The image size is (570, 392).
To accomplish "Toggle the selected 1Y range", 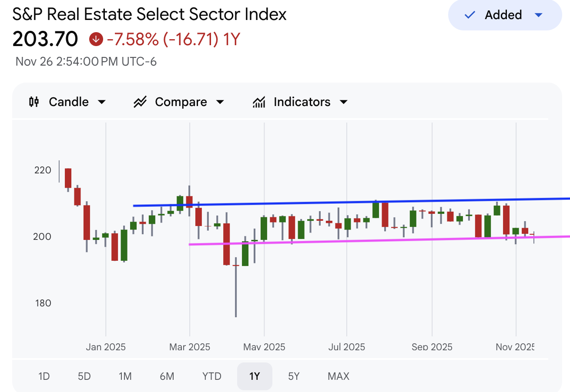I will click(x=255, y=376).
